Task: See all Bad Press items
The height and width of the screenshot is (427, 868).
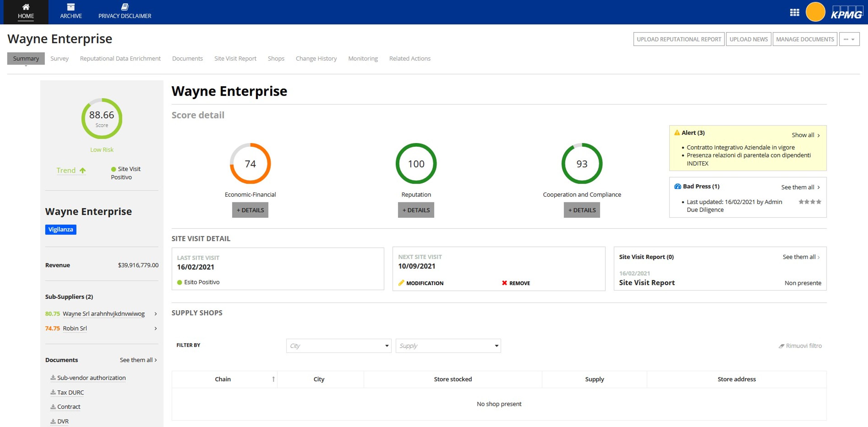Action: tap(800, 187)
